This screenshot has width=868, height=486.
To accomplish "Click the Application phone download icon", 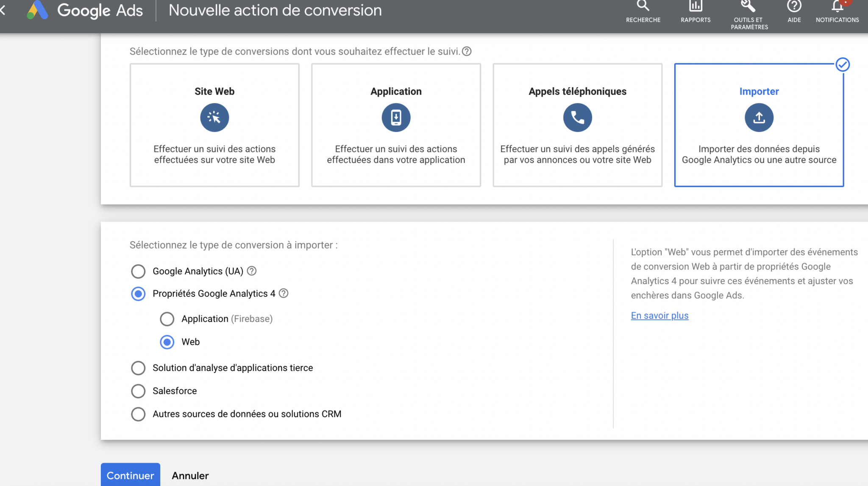I will (x=396, y=117).
